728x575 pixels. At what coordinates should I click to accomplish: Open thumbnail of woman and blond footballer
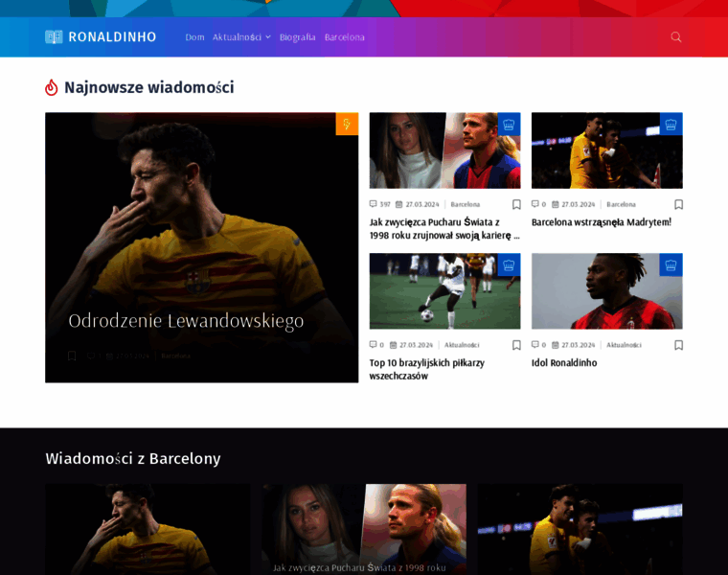tap(444, 150)
